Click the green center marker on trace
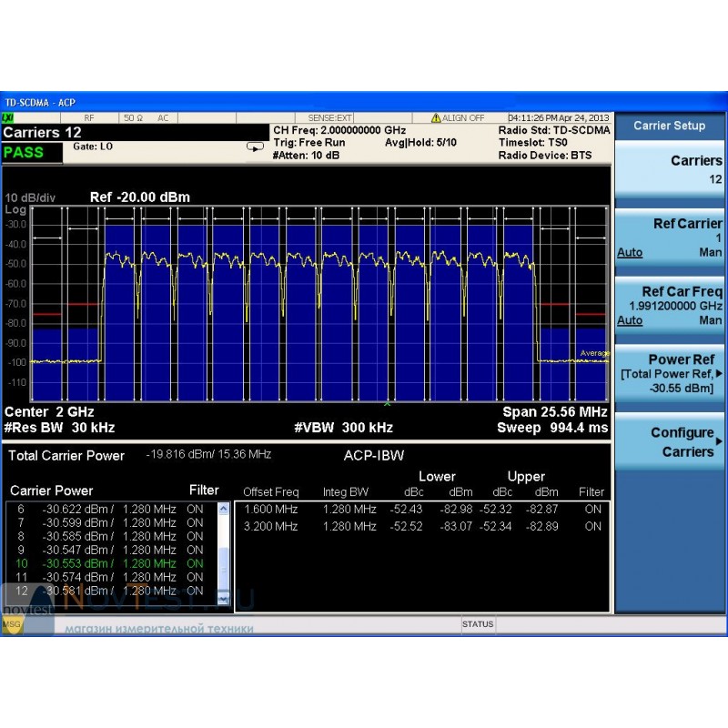 (x=388, y=402)
